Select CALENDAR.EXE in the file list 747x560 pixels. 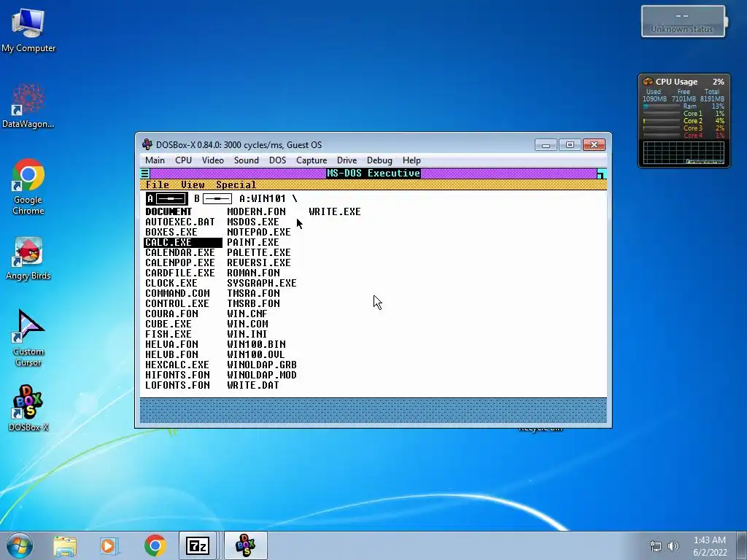[180, 252]
